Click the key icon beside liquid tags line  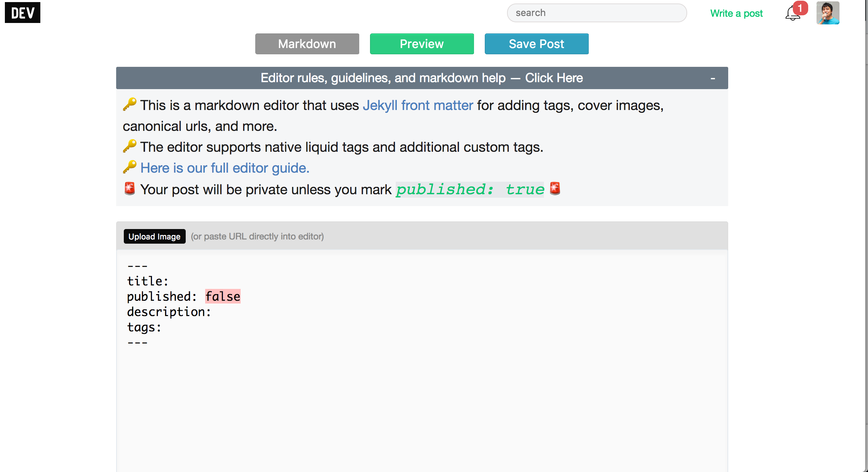point(130,146)
